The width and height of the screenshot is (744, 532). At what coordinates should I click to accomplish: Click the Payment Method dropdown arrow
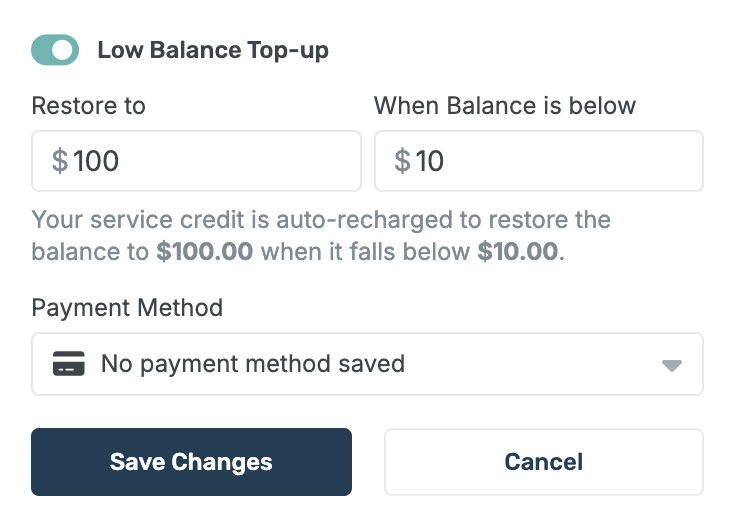click(x=672, y=365)
